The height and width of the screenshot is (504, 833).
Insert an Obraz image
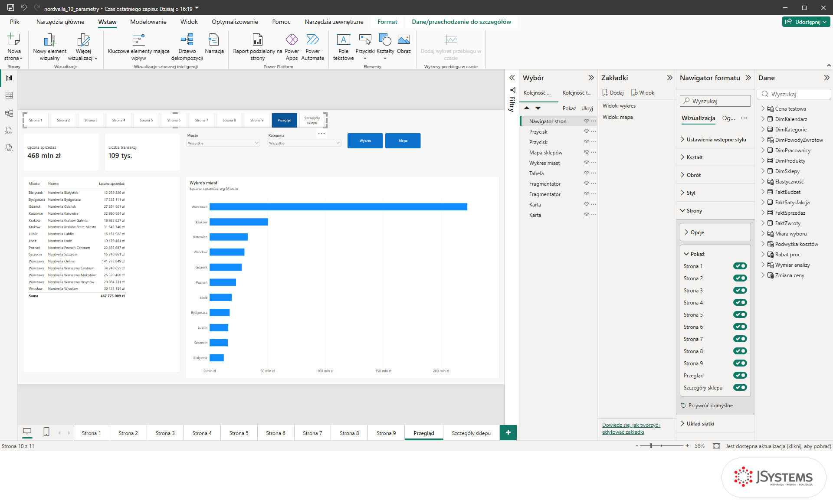403,43
